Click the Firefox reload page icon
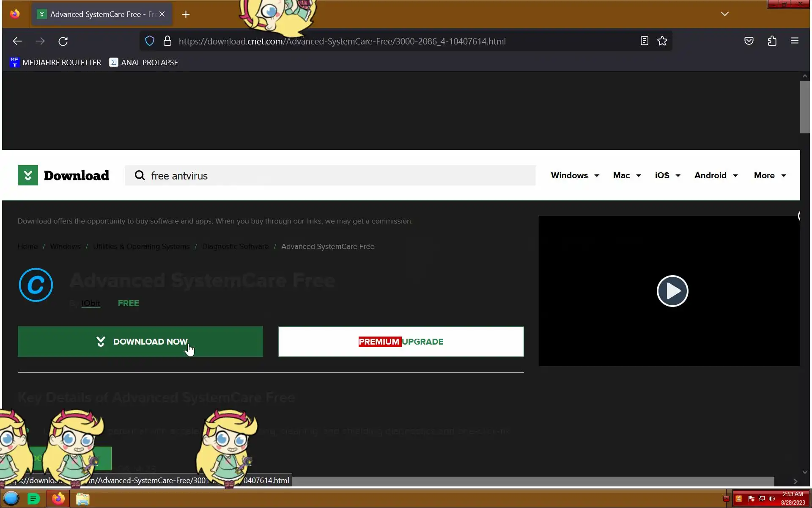This screenshot has width=812, height=508. tap(63, 41)
